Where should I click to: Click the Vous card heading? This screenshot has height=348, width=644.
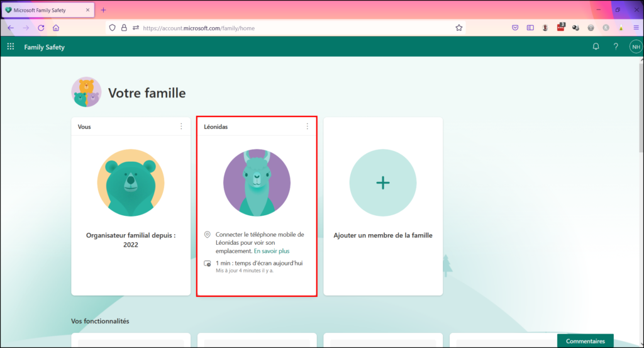pos(84,126)
